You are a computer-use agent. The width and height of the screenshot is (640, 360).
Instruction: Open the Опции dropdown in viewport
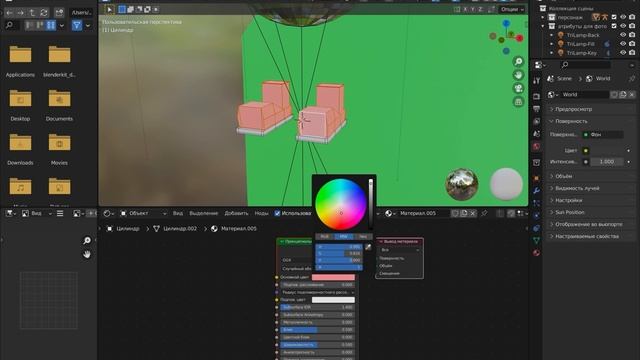click(x=512, y=9)
